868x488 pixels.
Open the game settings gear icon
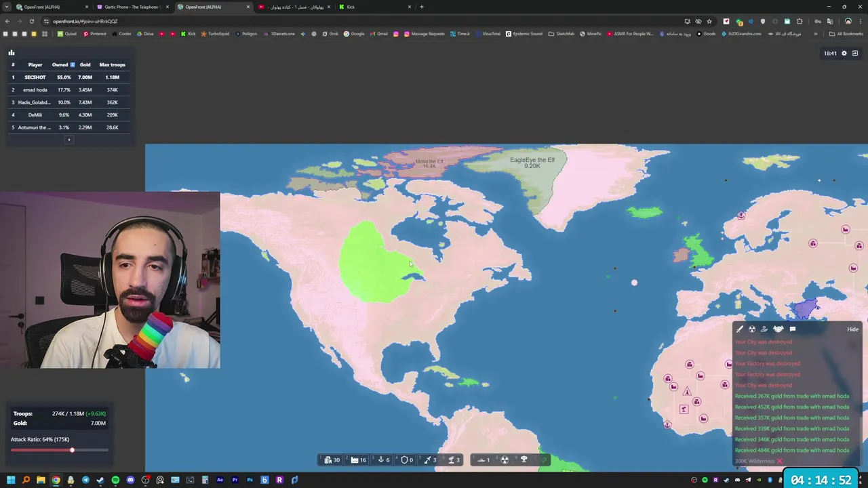click(844, 54)
